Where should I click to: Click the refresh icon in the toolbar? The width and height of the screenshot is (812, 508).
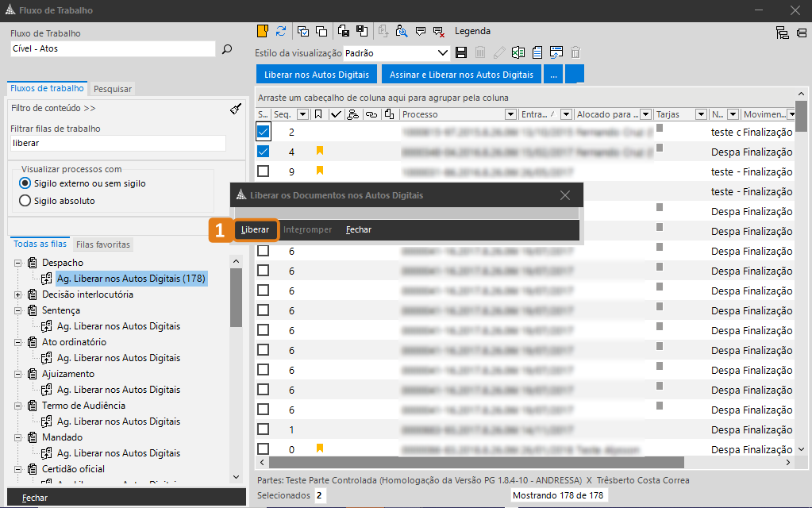click(x=281, y=31)
